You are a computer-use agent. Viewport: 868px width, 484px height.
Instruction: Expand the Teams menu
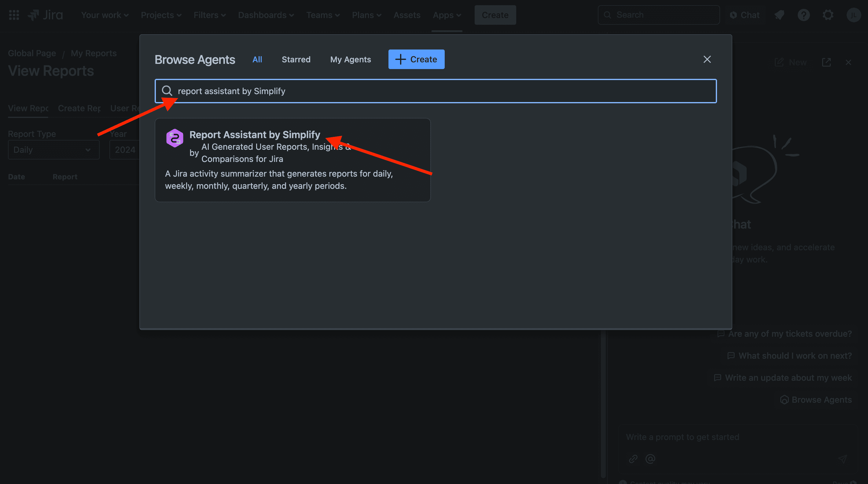coord(322,15)
